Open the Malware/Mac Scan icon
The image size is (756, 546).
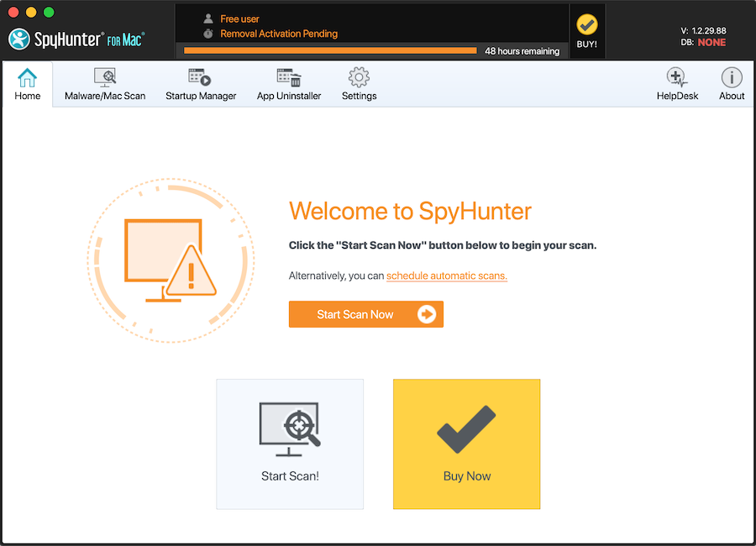pos(105,78)
